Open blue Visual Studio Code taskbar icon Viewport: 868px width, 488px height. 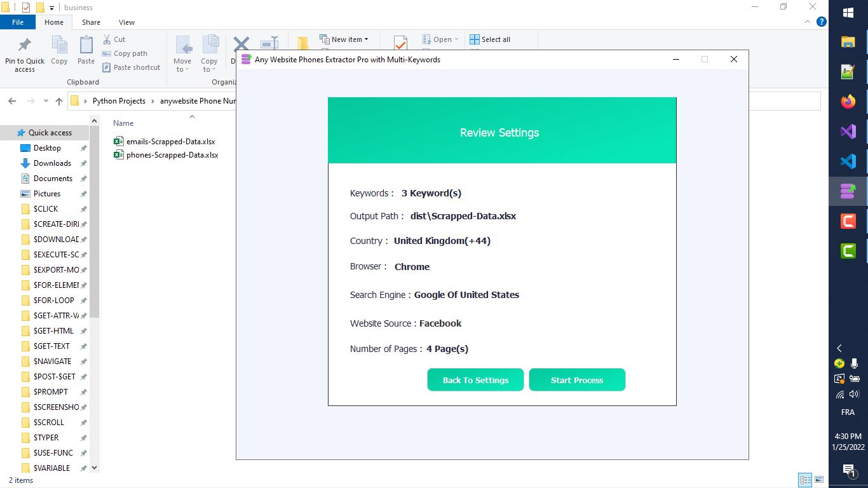(848, 161)
